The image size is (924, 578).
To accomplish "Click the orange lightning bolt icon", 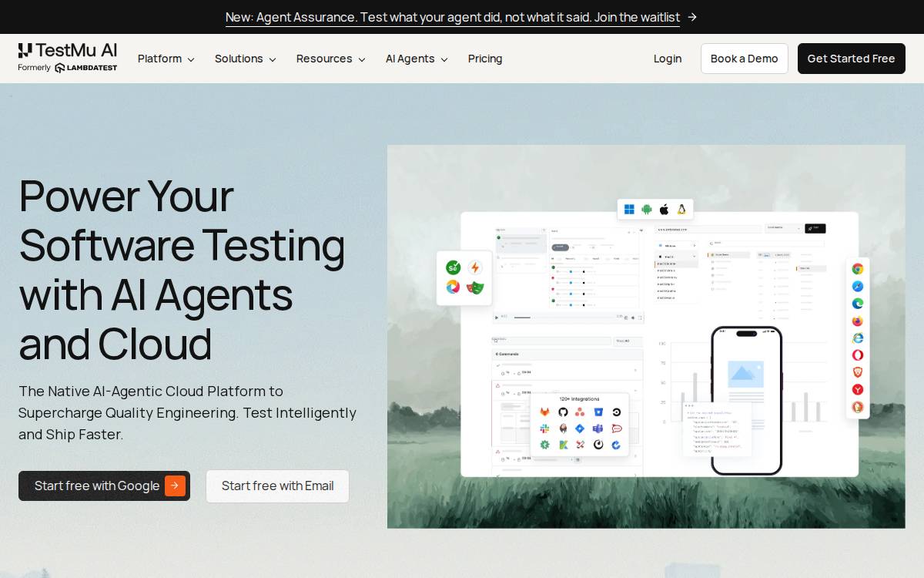I will 475,267.
